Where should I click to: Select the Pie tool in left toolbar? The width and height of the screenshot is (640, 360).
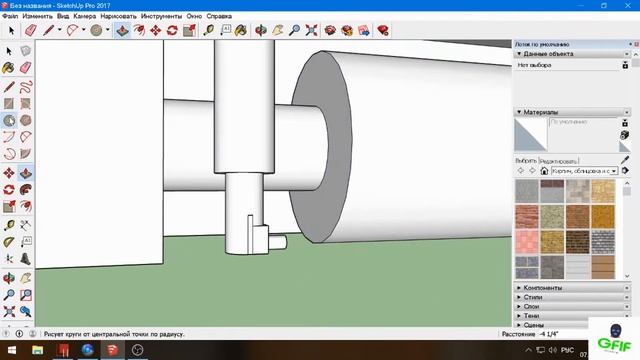tap(25, 154)
